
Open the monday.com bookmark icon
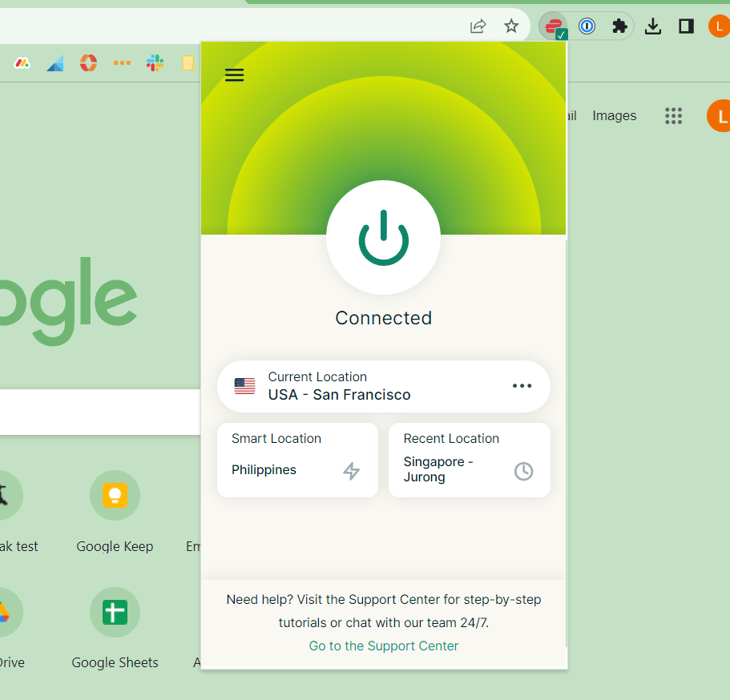click(22, 62)
